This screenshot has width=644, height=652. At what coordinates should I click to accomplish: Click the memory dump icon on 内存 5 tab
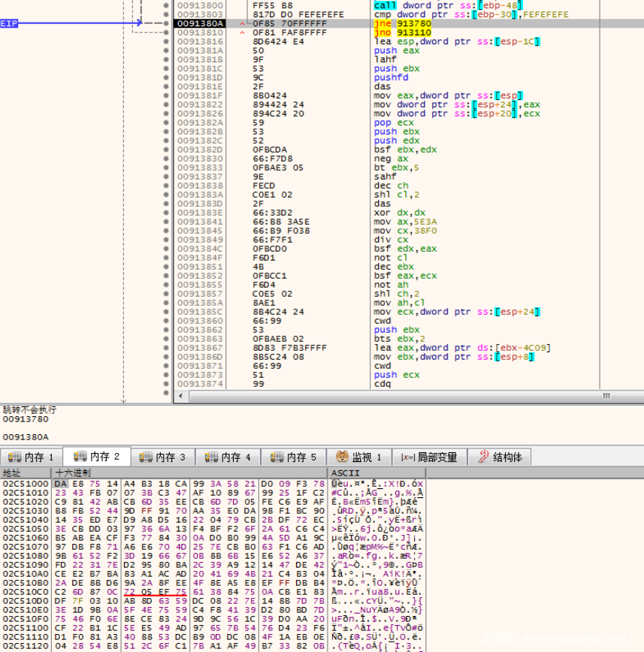[277, 457]
